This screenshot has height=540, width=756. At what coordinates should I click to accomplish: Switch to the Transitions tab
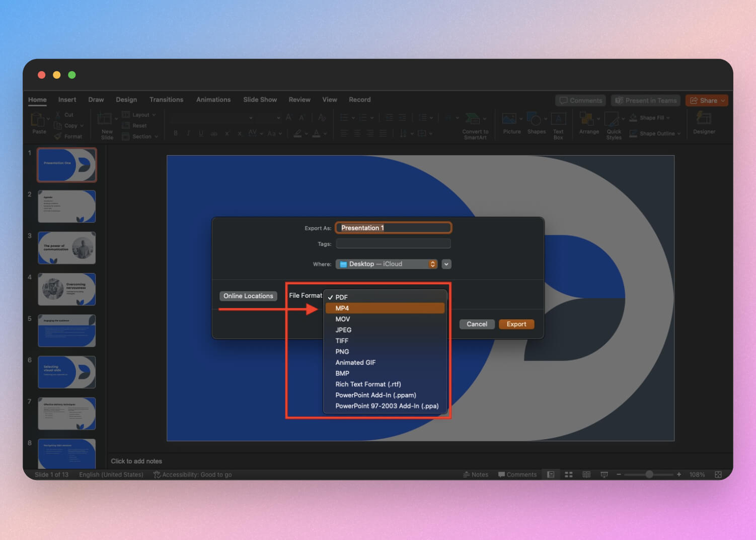coord(166,99)
